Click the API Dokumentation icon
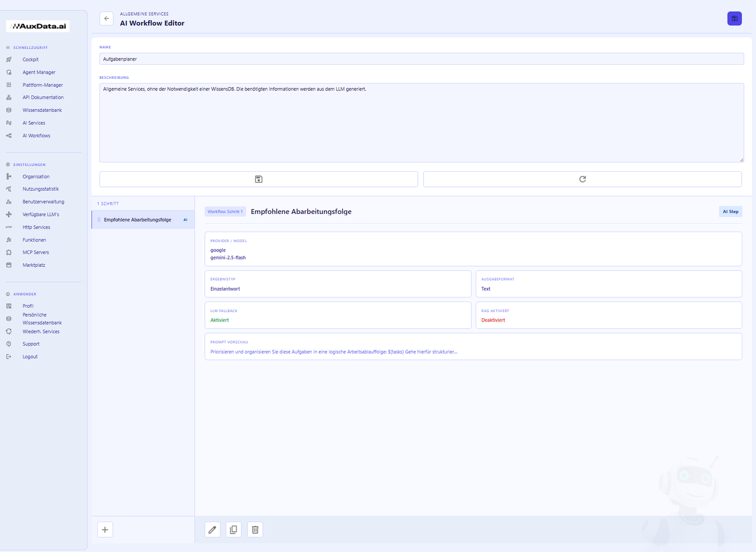Viewport: 756px width, 552px height. tap(9, 97)
